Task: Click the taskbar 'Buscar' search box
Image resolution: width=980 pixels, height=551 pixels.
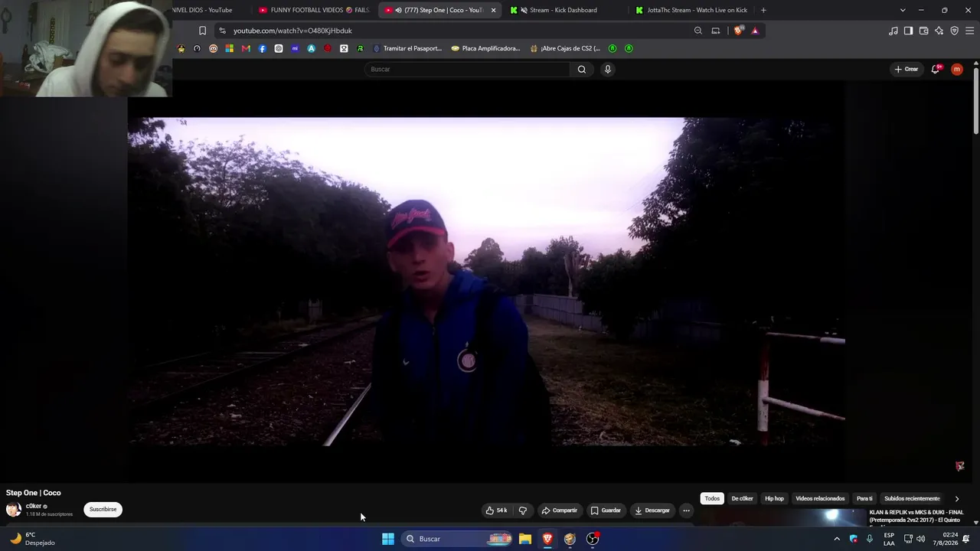Action: click(458, 539)
